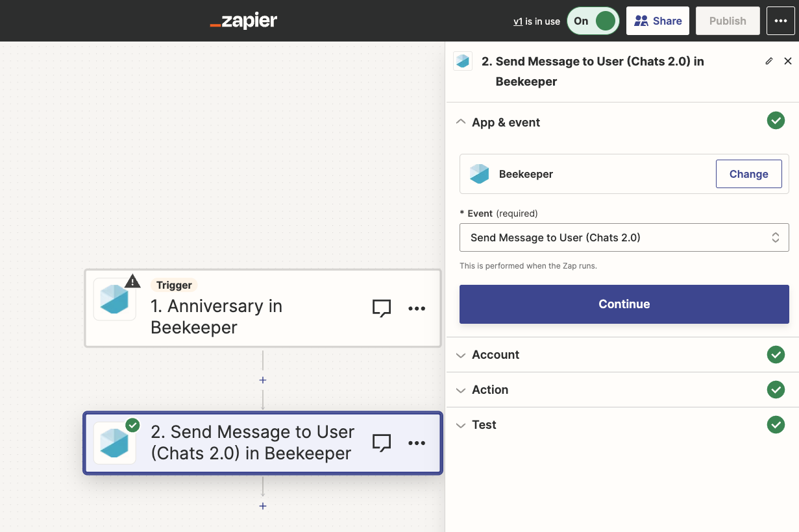Click the "is in use" status text
Image resolution: width=799 pixels, height=532 pixels.
[543, 21]
